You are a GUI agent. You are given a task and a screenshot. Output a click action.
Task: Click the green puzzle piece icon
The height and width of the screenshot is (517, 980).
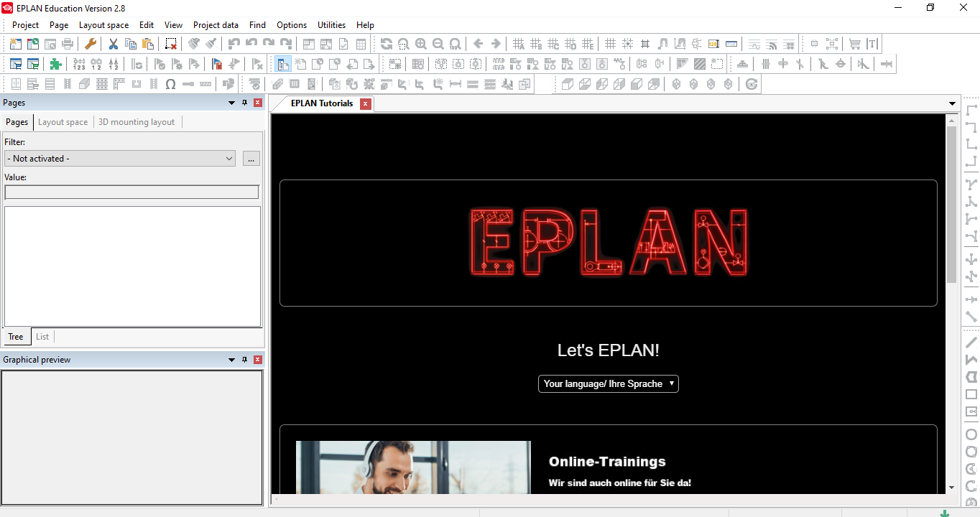pos(56,64)
